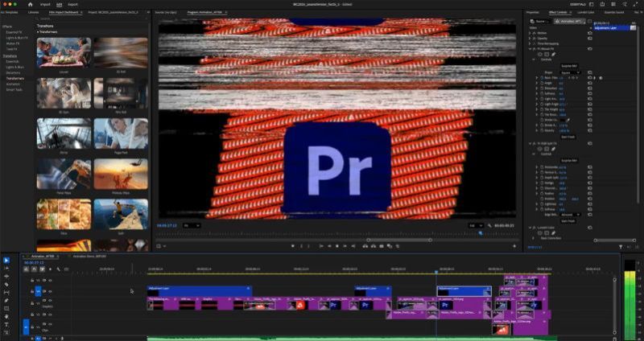The height and width of the screenshot is (341, 644).
Task: Expand Time Remapping properties
Action: tap(530, 43)
